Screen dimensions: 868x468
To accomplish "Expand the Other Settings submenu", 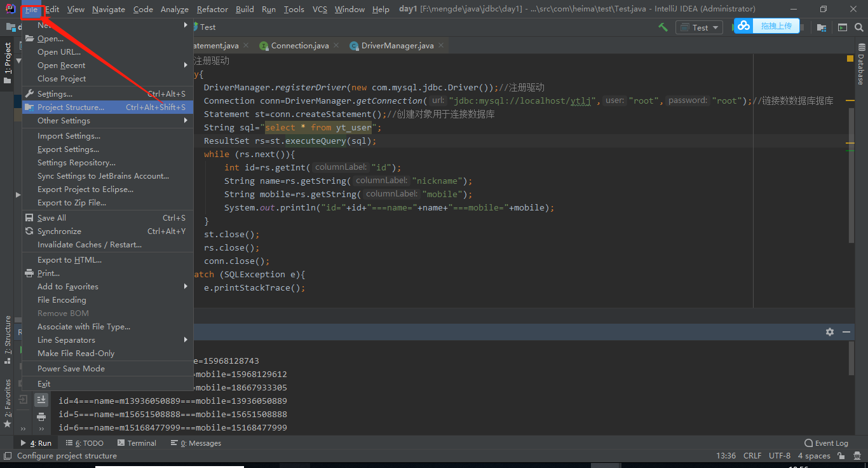I will (x=107, y=120).
